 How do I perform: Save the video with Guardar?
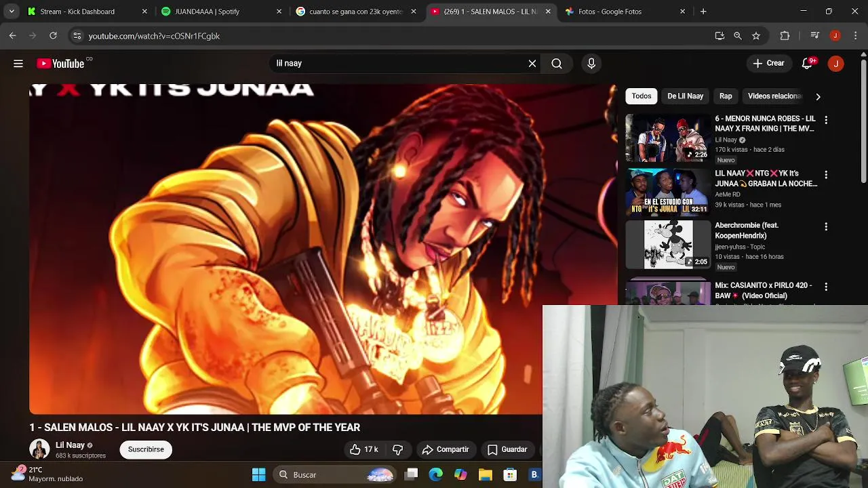tap(507, 449)
